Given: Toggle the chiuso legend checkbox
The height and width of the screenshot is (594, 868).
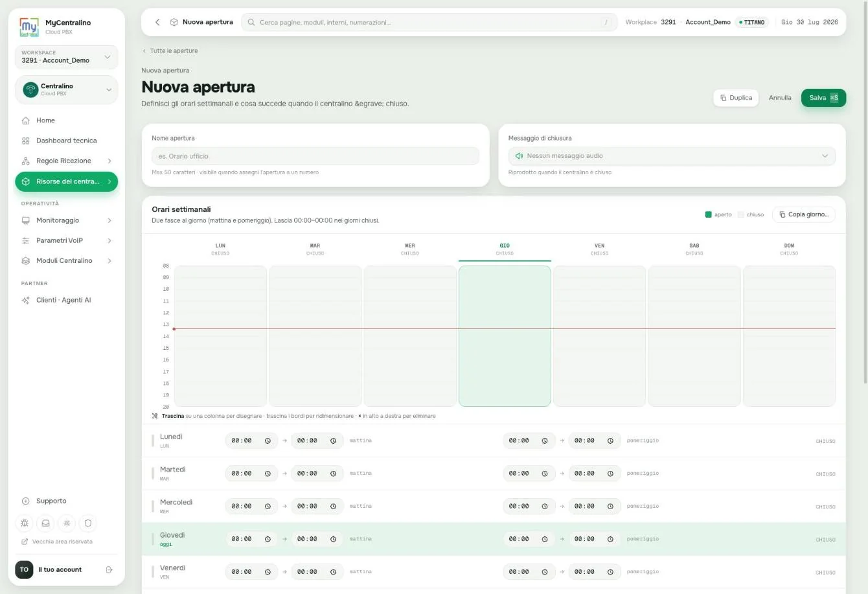Looking at the screenshot, I should 740,214.
